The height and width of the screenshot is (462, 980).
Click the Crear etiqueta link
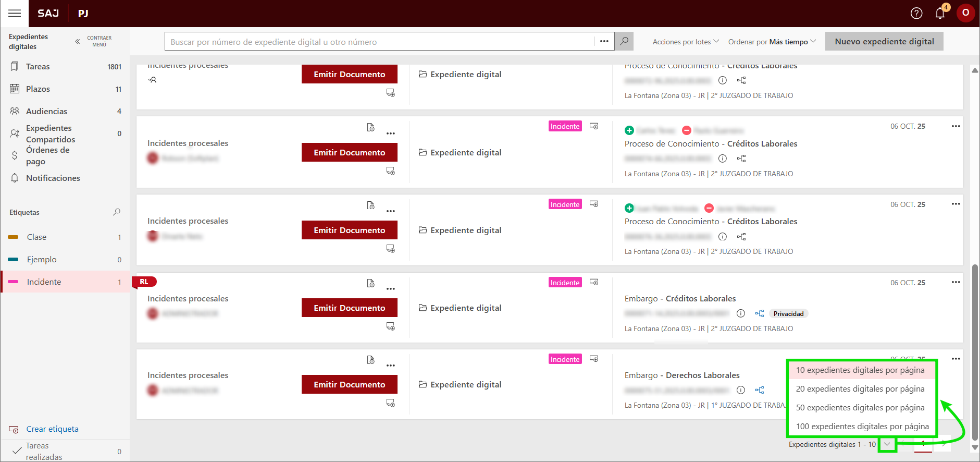52,429
